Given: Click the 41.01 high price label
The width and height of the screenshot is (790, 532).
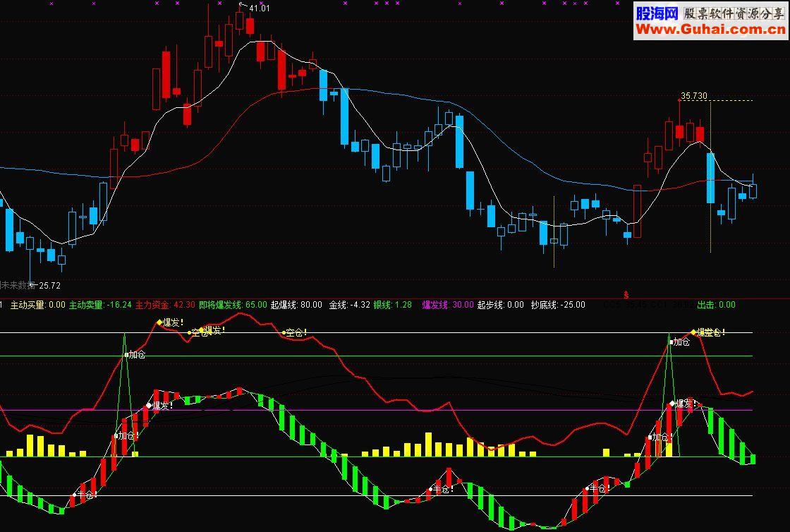Looking at the screenshot, I should click(x=259, y=8).
